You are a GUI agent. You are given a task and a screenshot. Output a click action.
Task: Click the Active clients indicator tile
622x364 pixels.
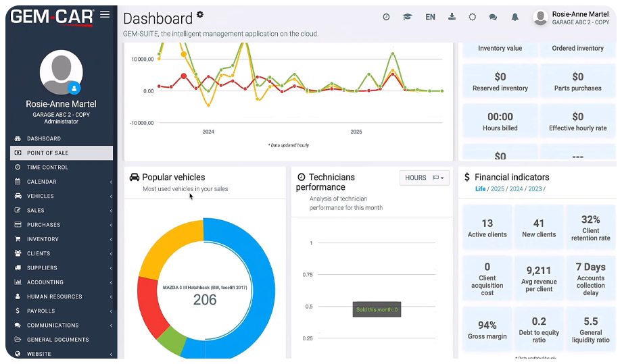coord(487,228)
